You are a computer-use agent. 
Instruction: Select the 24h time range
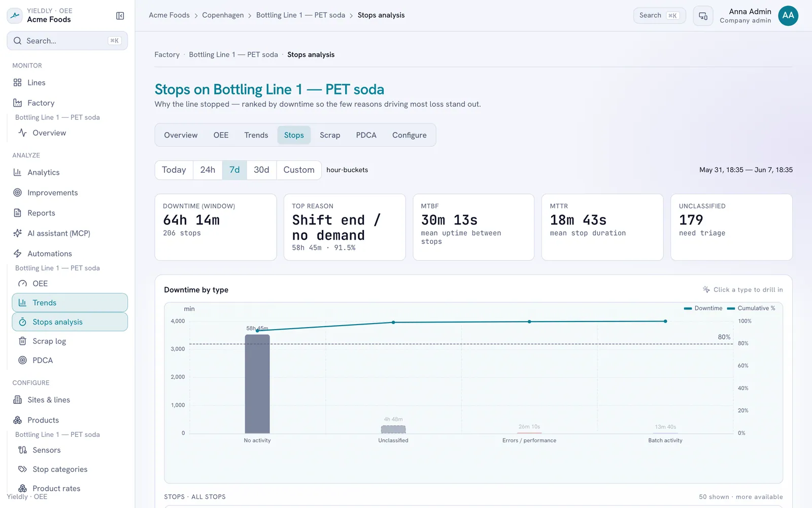tap(208, 170)
